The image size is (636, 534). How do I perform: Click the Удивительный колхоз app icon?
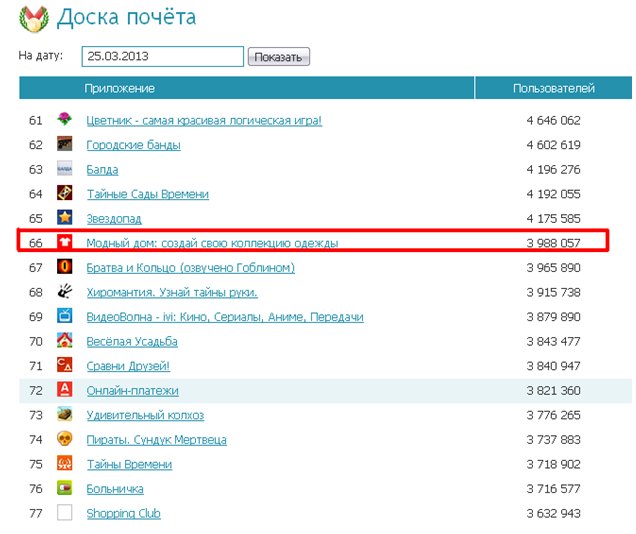(64, 414)
